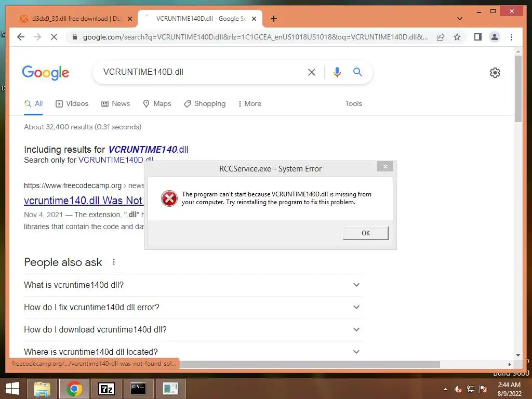Show hidden system tray icons
Viewport: 532px width, 399px height.
coord(445,389)
